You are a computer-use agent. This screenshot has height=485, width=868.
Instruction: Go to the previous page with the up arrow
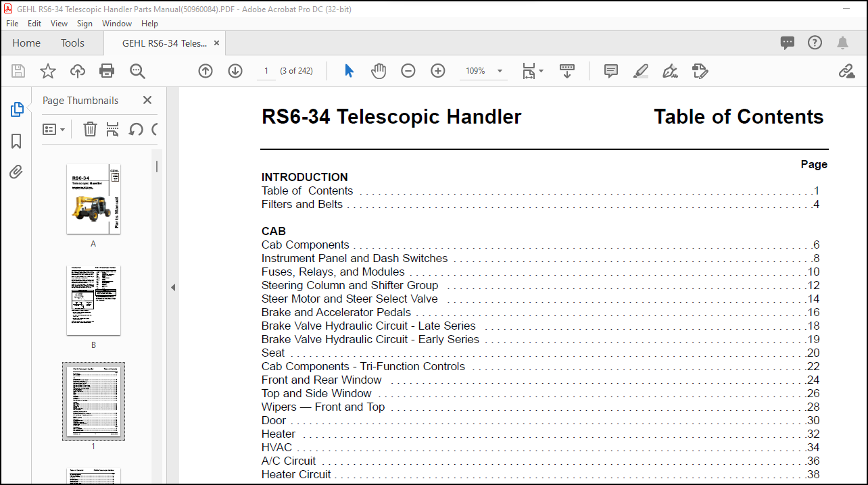coord(206,71)
